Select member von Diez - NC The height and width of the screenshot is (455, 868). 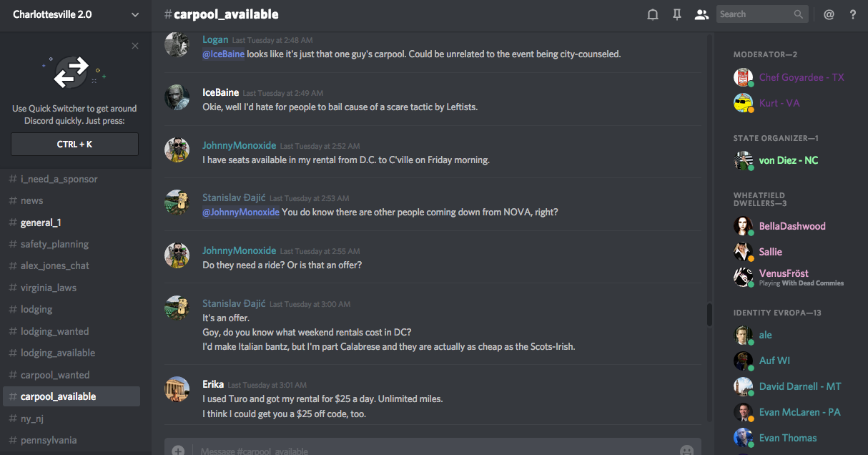[x=788, y=160]
